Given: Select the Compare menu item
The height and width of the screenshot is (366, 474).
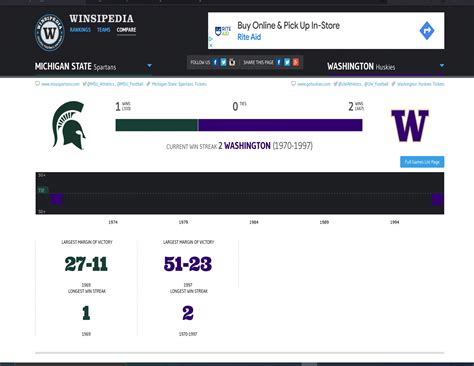Looking at the screenshot, I should point(126,30).
